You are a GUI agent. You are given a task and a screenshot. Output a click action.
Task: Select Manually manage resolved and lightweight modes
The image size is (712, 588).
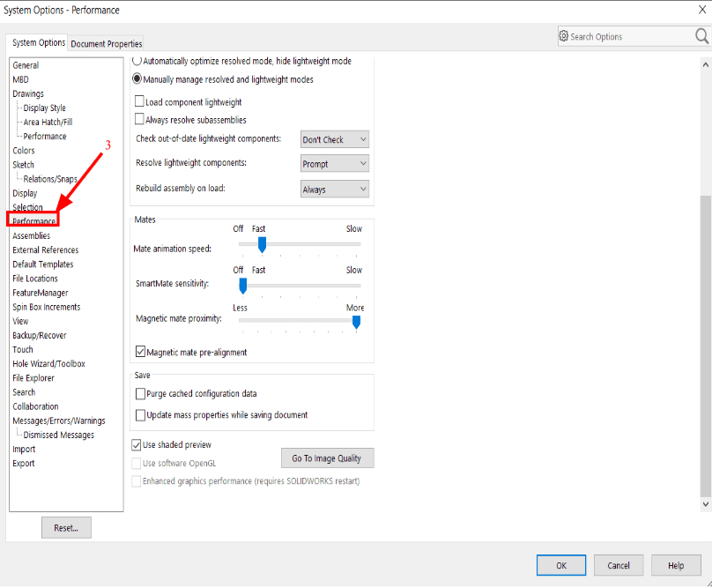[137, 79]
